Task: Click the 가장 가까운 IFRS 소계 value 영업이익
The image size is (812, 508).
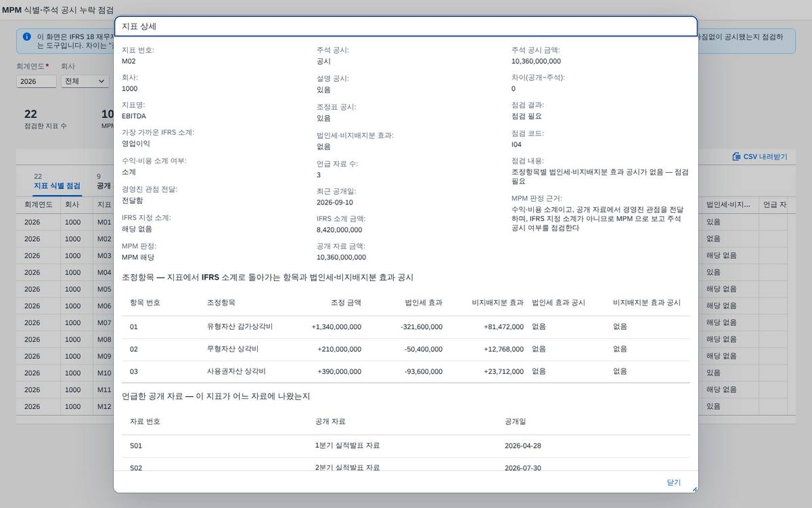Action: 136,144
